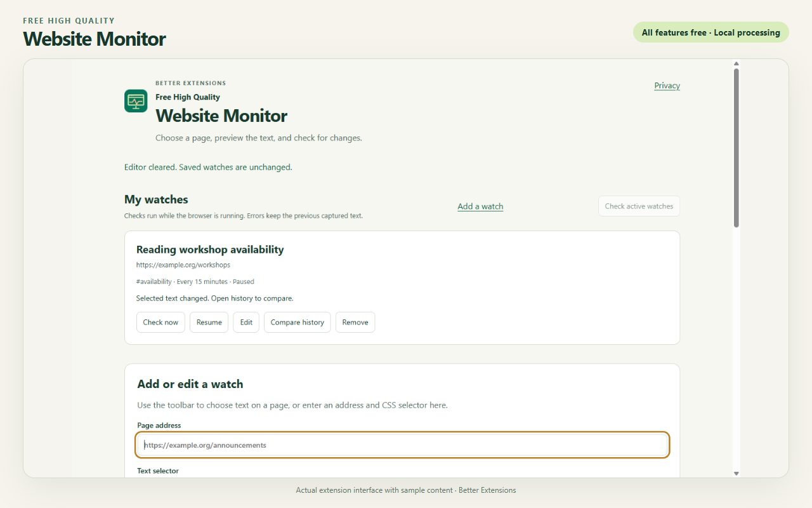Click the Website Monitor logo icon
Image resolution: width=812 pixels, height=508 pixels.
(136, 101)
